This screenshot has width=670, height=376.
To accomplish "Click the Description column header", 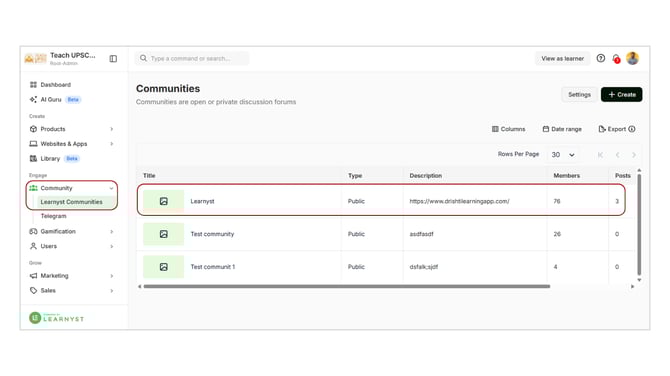I will [x=426, y=176].
